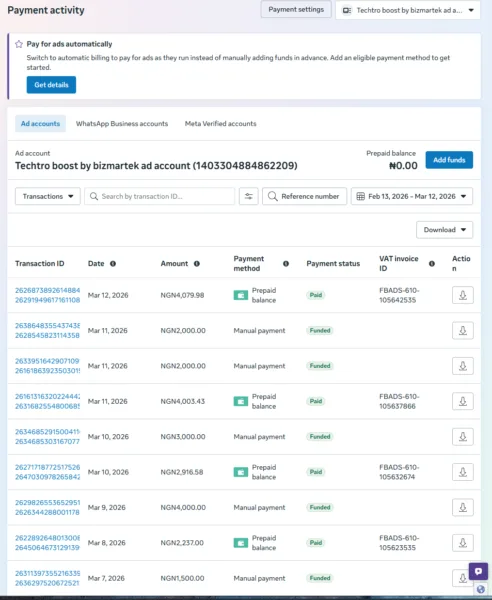This screenshot has height=600, width=492.
Task: Open the Payment settings button
Action: pos(296,10)
